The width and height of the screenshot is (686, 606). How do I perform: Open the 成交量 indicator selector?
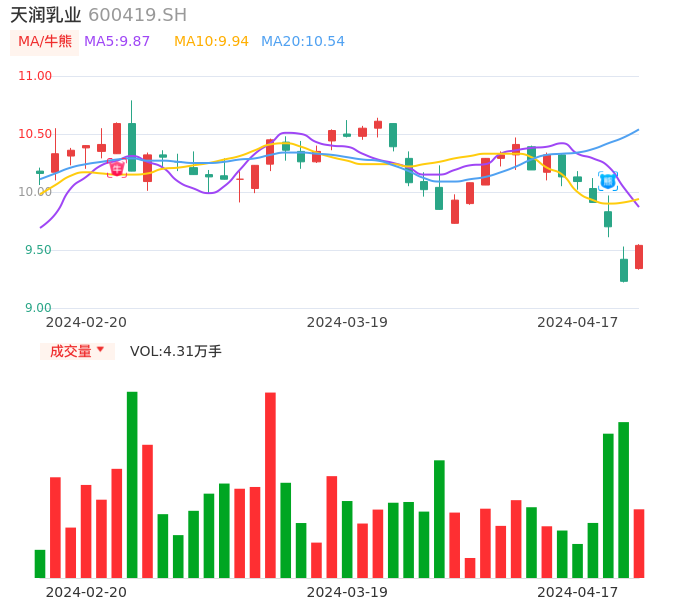pyautogui.click(x=77, y=351)
